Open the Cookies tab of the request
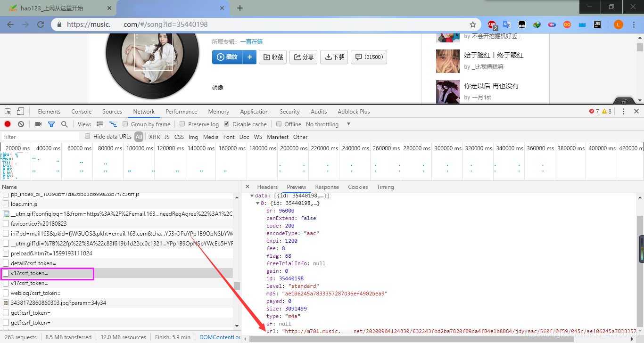644x343 pixels. [x=358, y=187]
